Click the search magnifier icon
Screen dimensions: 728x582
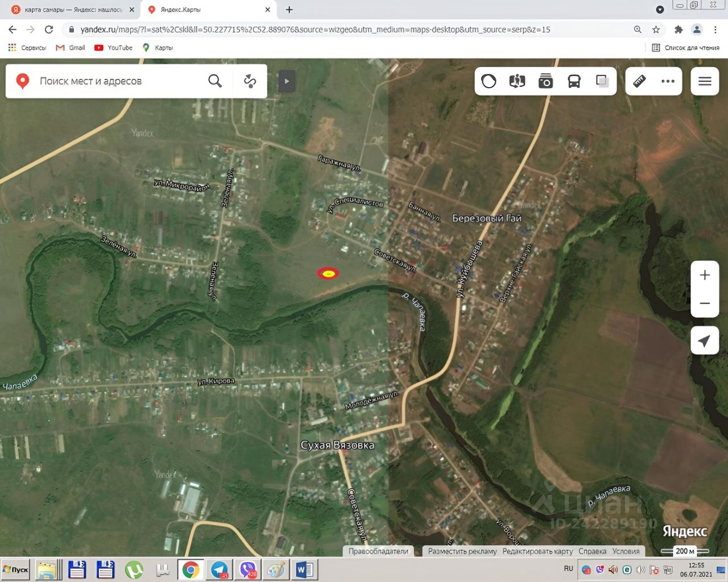pyautogui.click(x=215, y=81)
